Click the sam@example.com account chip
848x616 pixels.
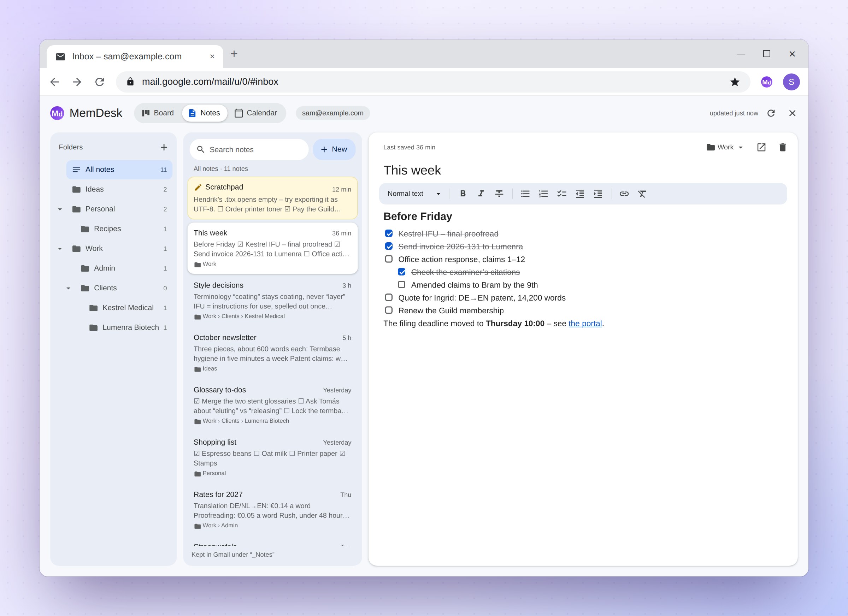pyautogui.click(x=332, y=113)
